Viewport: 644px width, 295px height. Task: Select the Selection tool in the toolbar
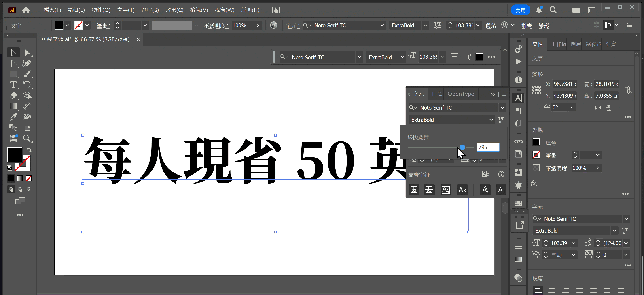pos(13,52)
